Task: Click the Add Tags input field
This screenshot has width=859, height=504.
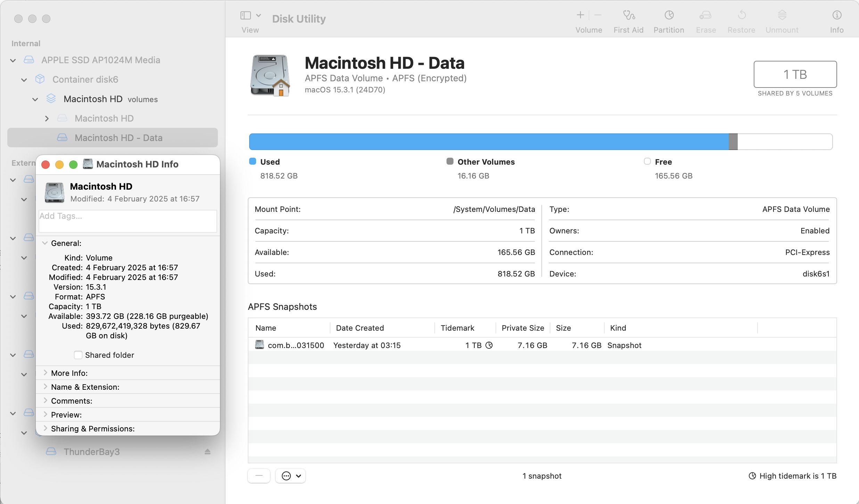Action: tap(128, 221)
